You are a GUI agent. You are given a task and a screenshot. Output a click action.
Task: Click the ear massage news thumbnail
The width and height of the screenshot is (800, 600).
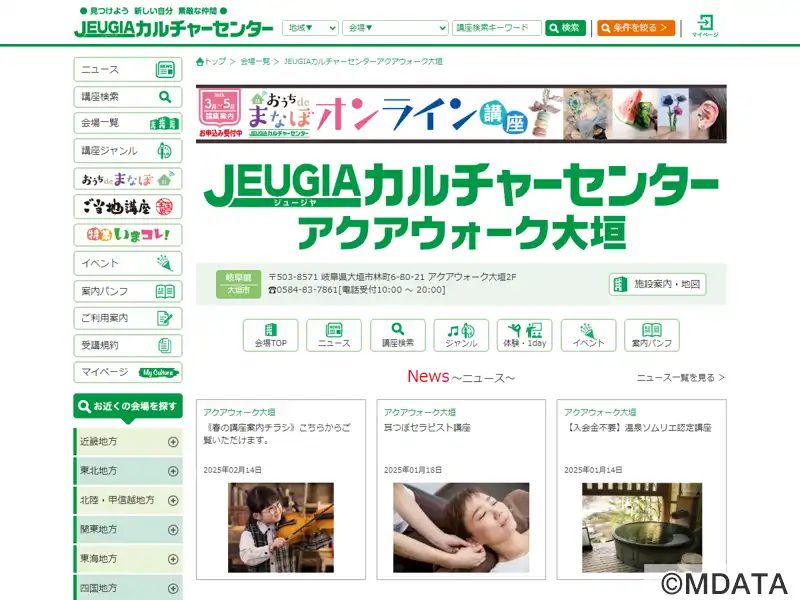461,528
